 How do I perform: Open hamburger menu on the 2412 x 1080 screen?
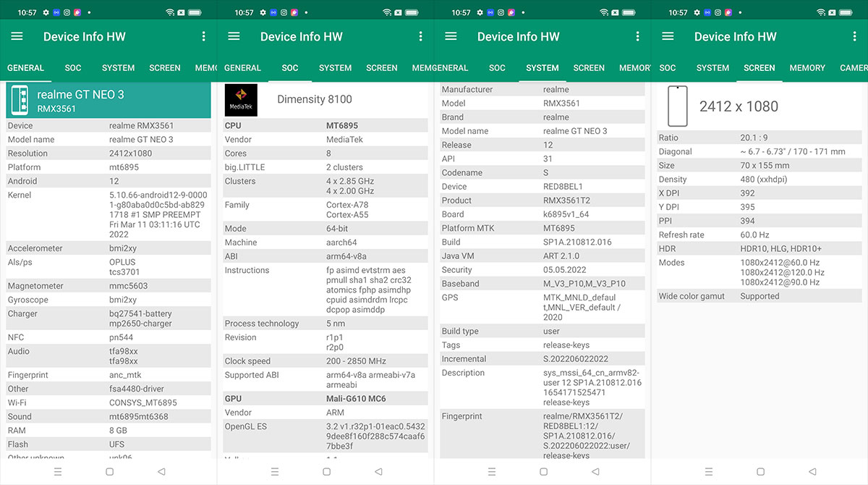[668, 36]
